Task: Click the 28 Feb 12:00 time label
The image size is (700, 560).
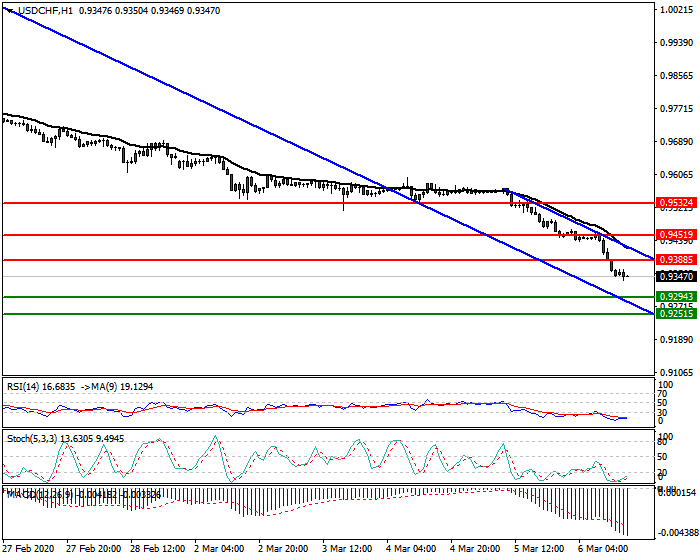Action: [x=158, y=548]
